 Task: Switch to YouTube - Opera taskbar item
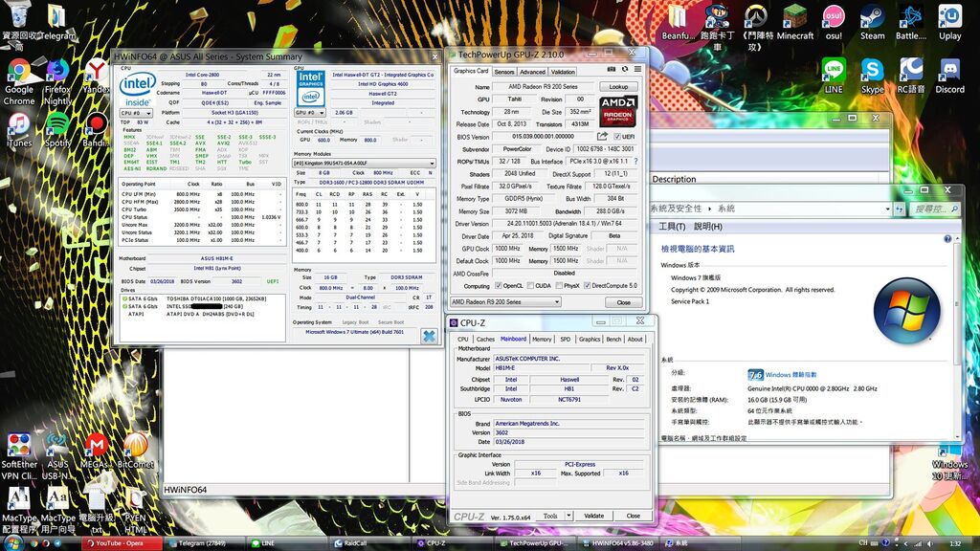point(122,543)
